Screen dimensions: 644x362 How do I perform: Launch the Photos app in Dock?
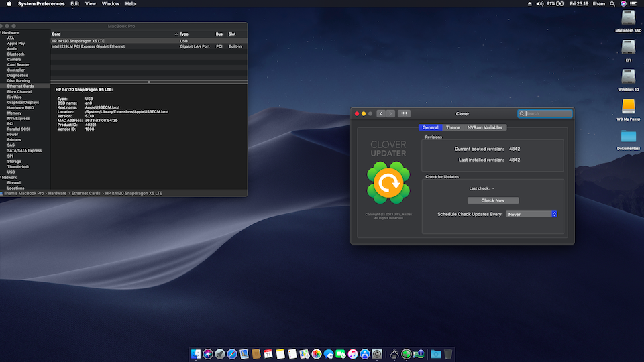[x=316, y=353]
